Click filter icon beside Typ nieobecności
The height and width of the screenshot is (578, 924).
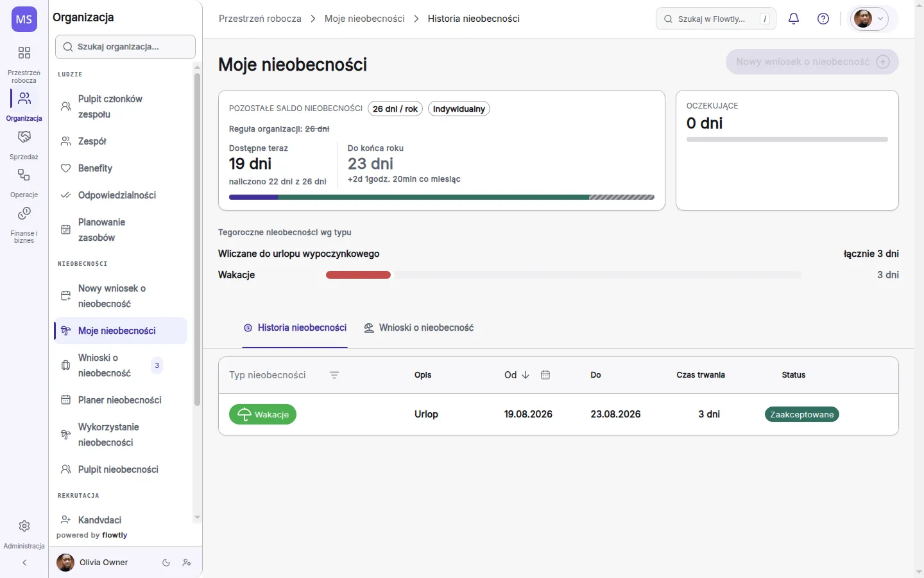coord(334,375)
